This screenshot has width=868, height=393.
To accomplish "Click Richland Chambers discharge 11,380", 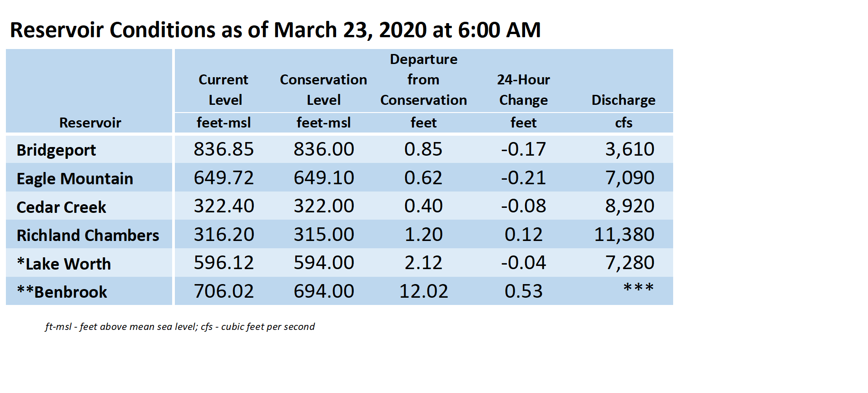I will click(624, 235).
